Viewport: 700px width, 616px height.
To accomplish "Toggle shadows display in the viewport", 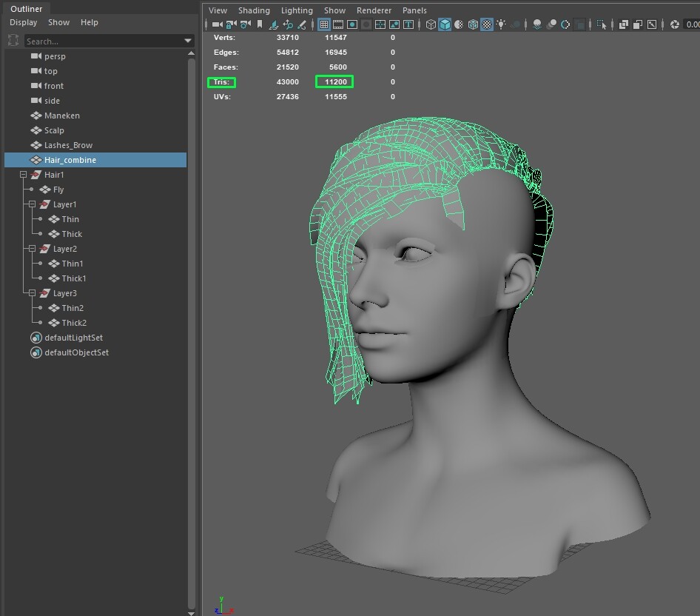I will (x=536, y=24).
